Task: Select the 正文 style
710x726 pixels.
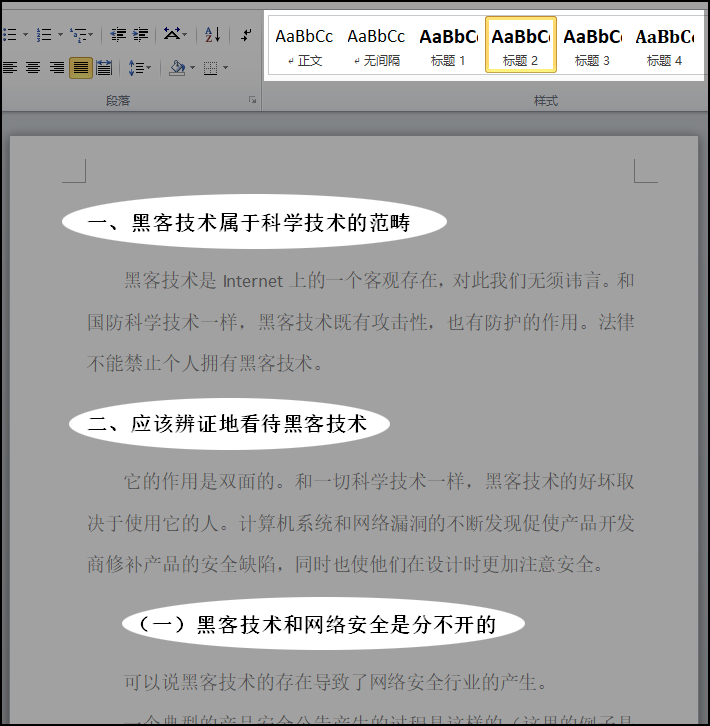Action: click(304, 45)
